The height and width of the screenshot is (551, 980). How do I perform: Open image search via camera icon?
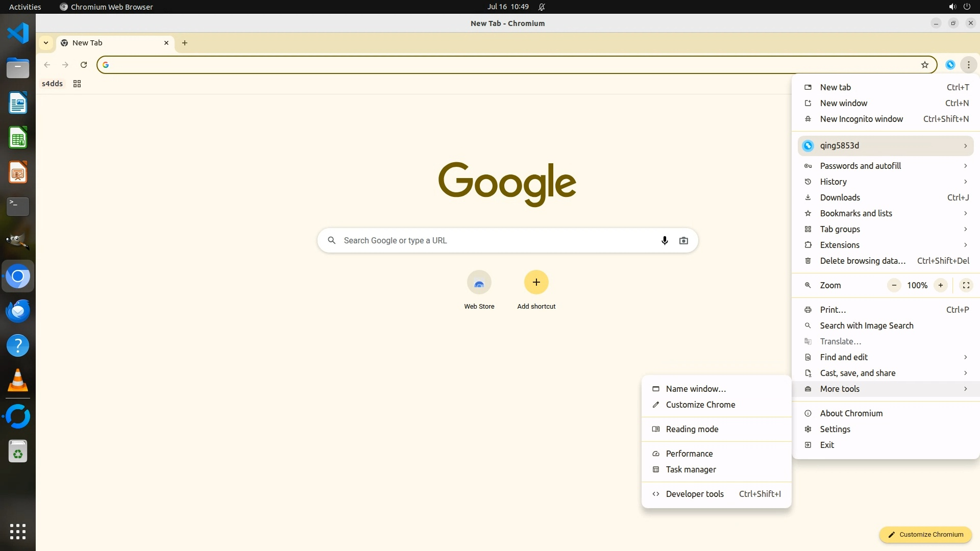coord(683,240)
